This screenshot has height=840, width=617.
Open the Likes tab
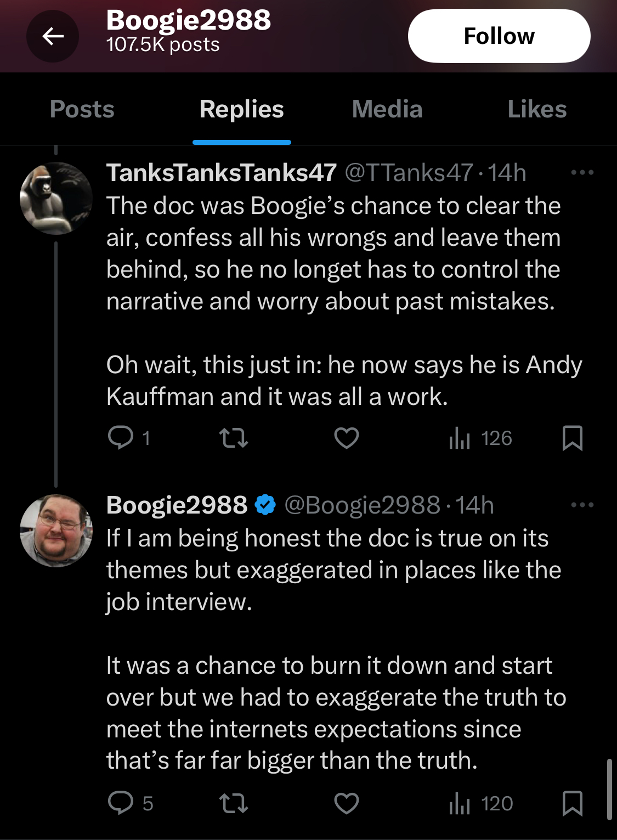point(537,109)
